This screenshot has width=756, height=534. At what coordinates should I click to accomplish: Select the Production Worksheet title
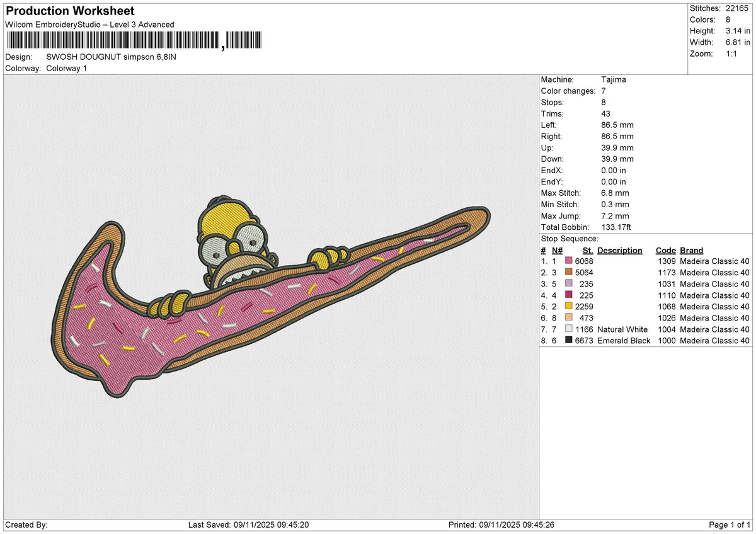[70, 11]
